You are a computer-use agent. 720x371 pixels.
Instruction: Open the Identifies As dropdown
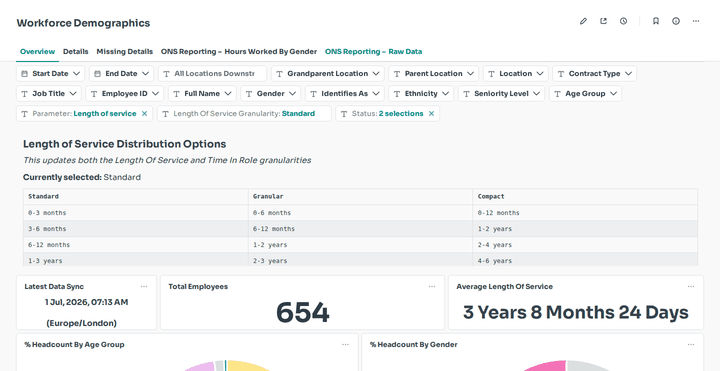(344, 94)
